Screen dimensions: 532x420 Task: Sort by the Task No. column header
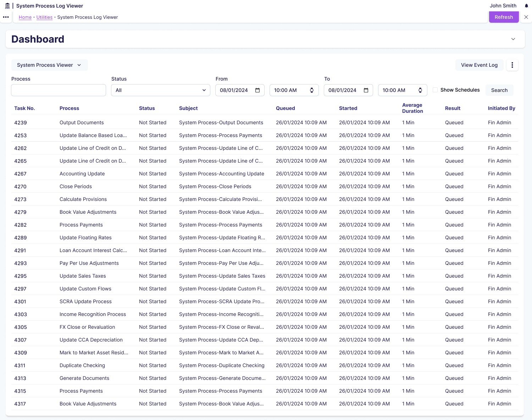coord(24,108)
